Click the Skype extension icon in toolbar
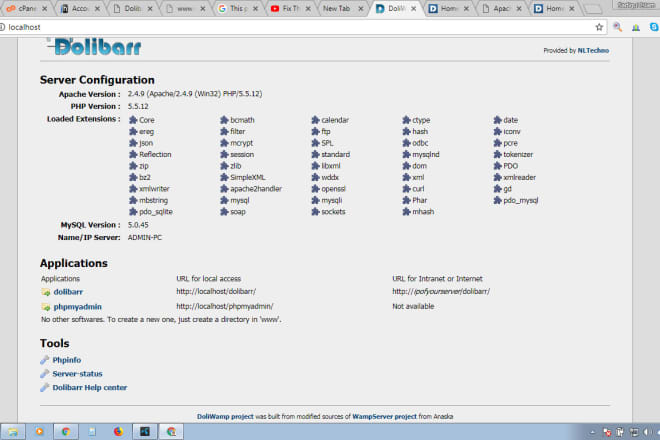This screenshot has height=440, width=660. point(654,27)
